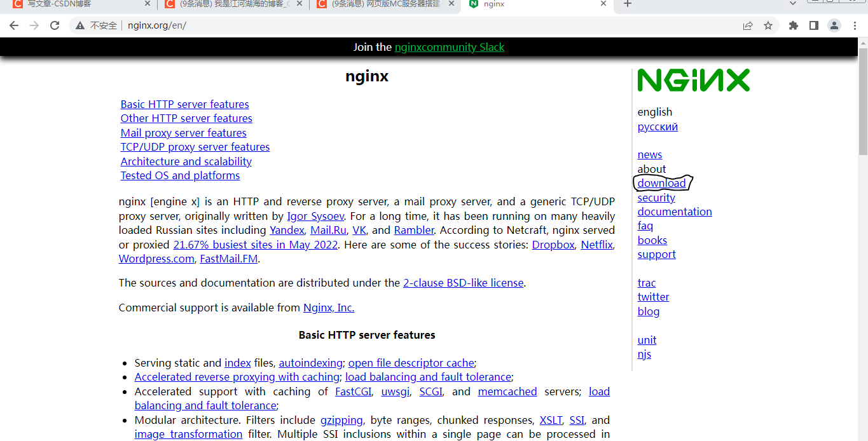The height and width of the screenshot is (441, 868).
Task: Go back to the previous page
Action: click(14, 25)
